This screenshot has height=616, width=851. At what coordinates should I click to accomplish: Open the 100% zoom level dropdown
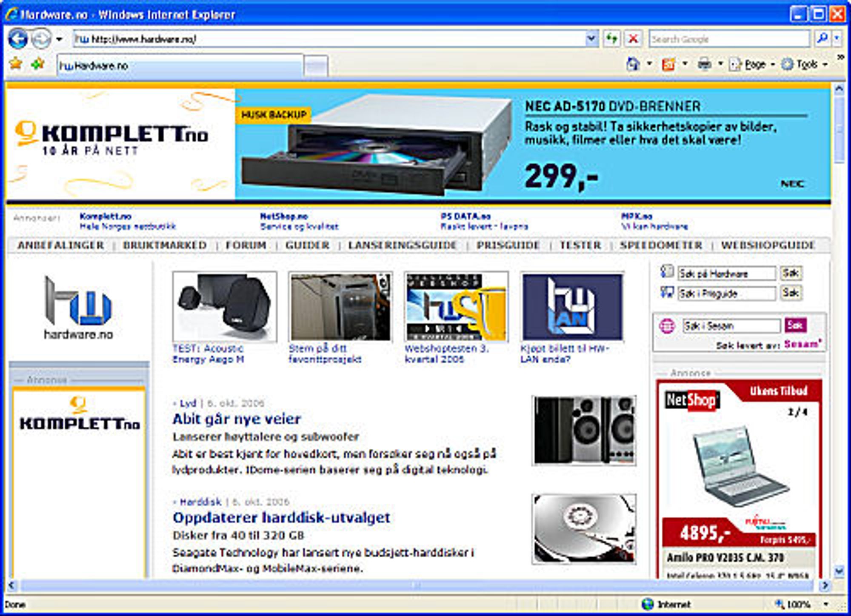(x=826, y=604)
